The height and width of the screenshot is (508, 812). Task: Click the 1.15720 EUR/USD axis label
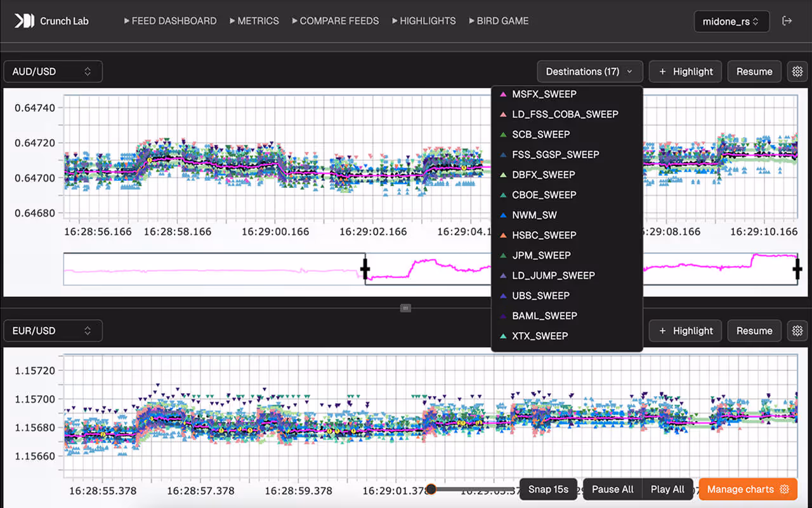(x=35, y=371)
